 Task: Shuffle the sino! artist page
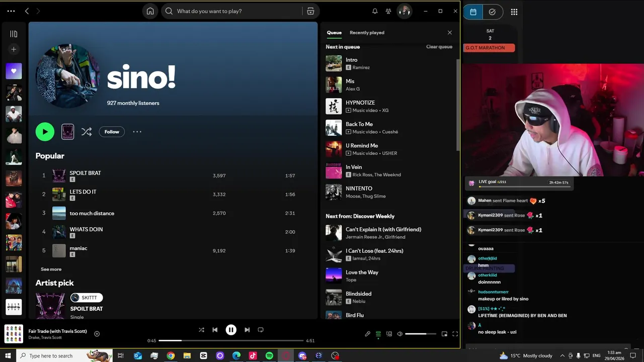coord(87,132)
